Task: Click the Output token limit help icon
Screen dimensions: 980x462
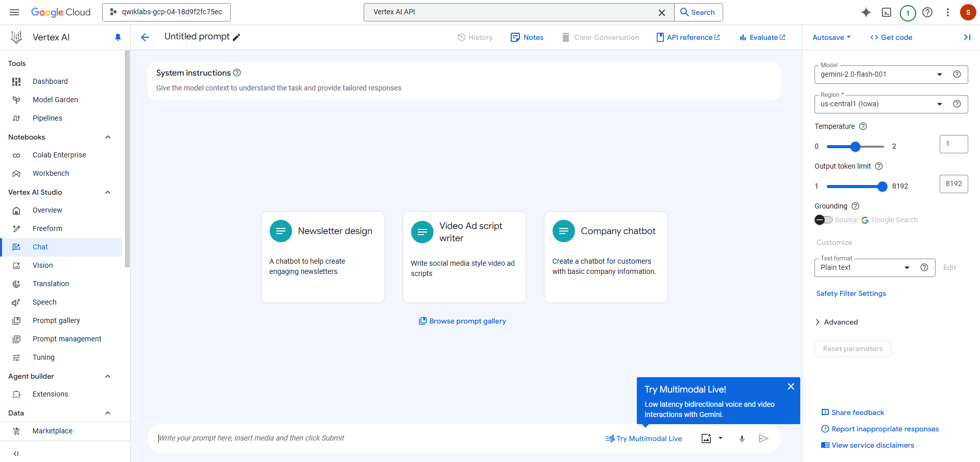Action: pos(879,166)
